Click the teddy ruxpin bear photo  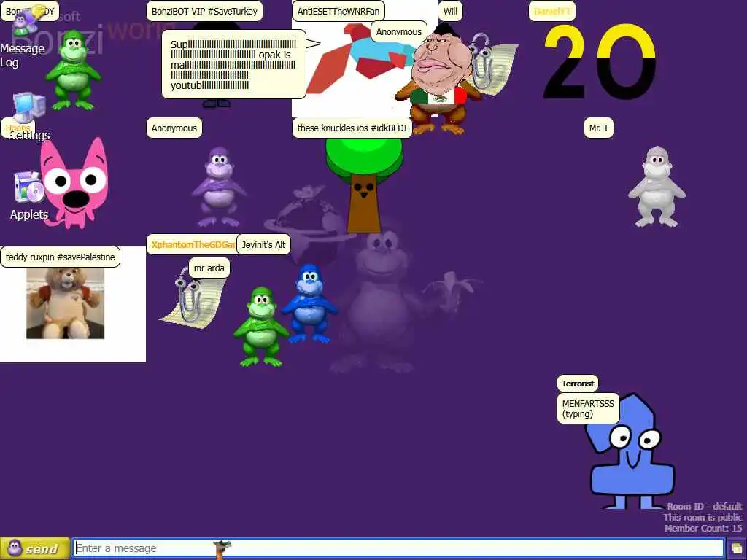pos(65,303)
